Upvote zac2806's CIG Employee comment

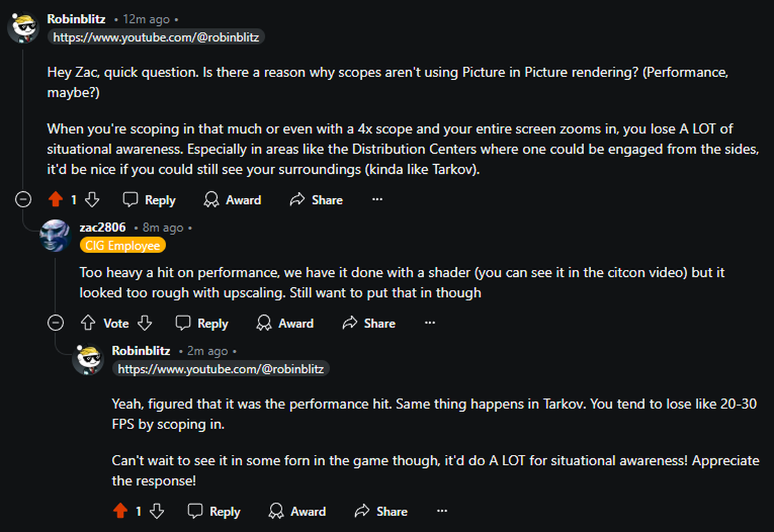pyautogui.click(x=88, y=323)
